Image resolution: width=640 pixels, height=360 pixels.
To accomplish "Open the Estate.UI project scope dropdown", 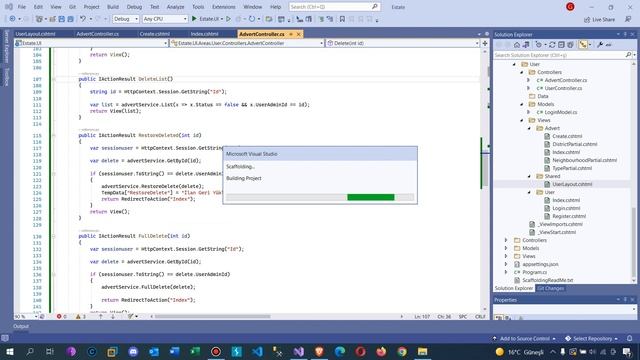I will [x=91, y=43].
